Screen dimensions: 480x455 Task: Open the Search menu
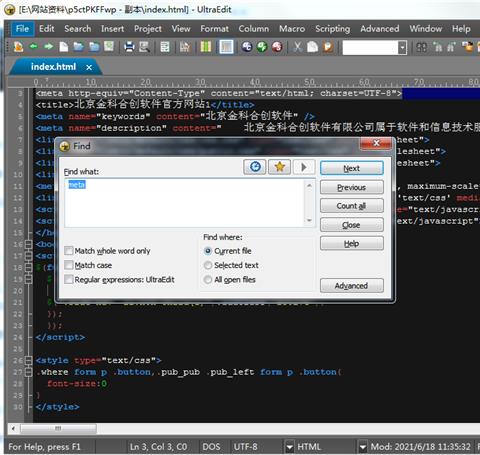pos(78,29)
